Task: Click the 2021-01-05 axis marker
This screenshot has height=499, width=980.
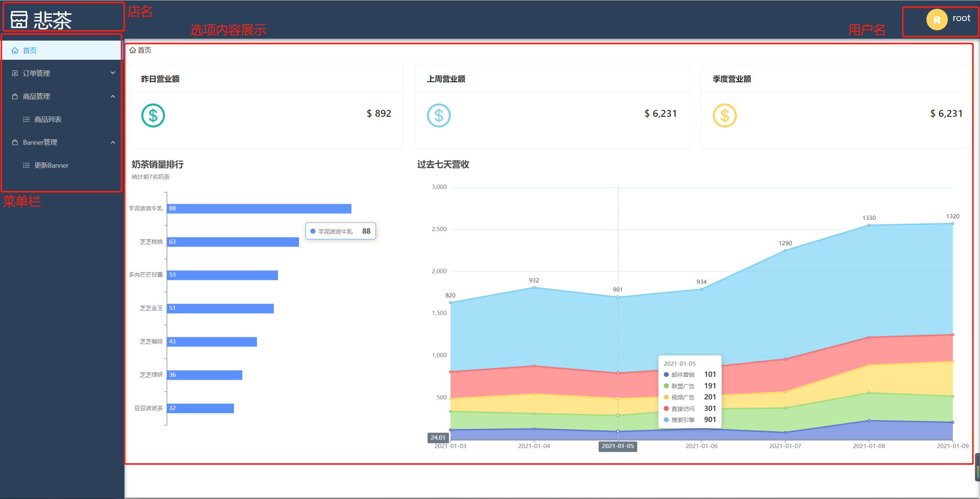Action: [x=617, y=446]
